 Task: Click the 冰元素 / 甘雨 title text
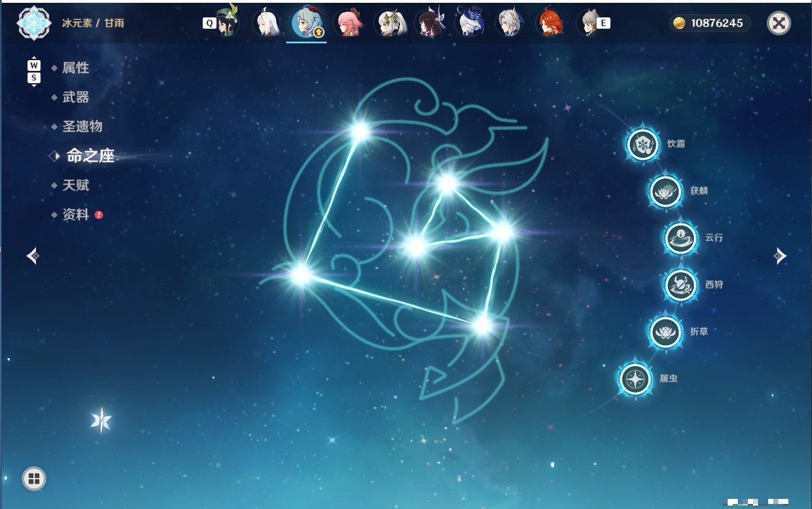[93, 23]
